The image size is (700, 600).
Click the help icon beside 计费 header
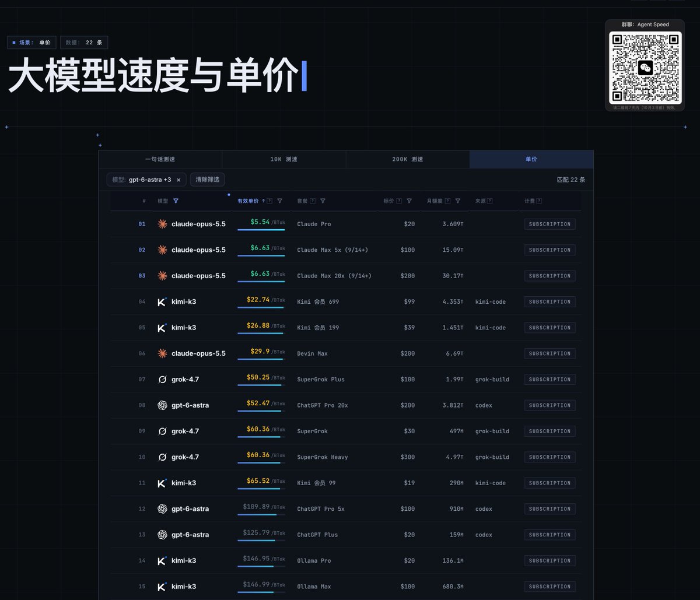(x=539, y=201)
